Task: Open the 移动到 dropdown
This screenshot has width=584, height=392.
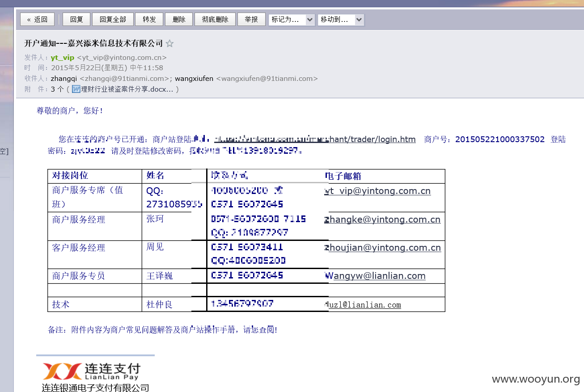Action: [x=341, y=20]
